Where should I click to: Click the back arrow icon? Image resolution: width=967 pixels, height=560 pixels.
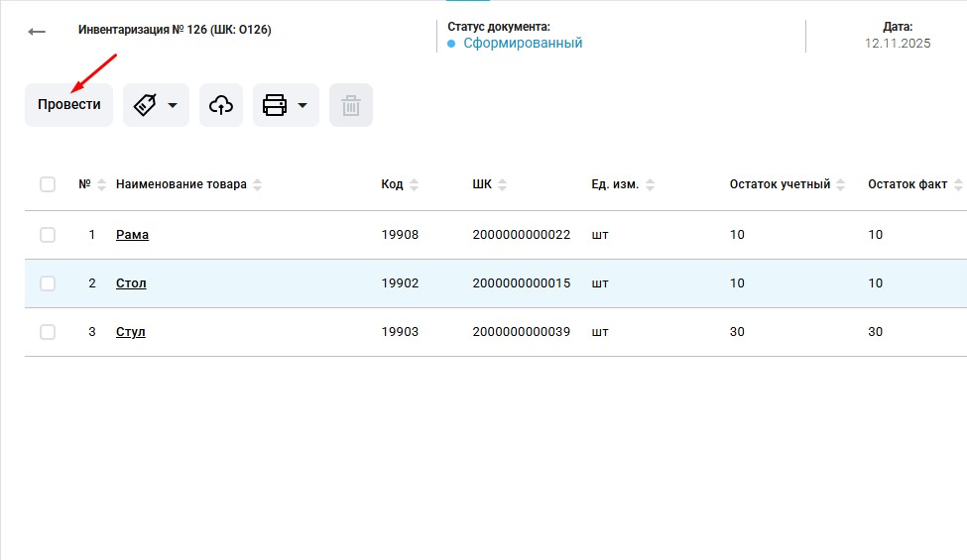click(x=37, y=32)
